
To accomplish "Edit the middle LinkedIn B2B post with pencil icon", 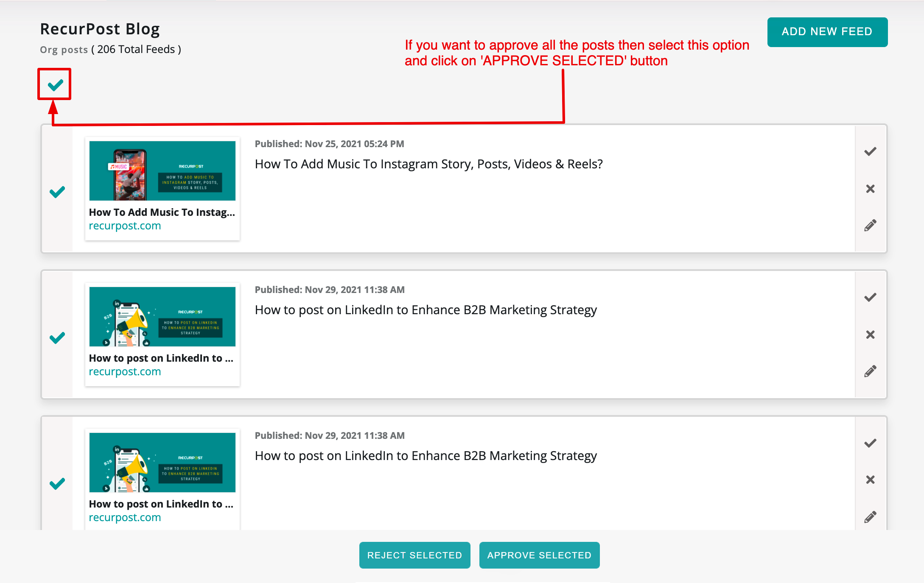I will (x=870, y=371).
